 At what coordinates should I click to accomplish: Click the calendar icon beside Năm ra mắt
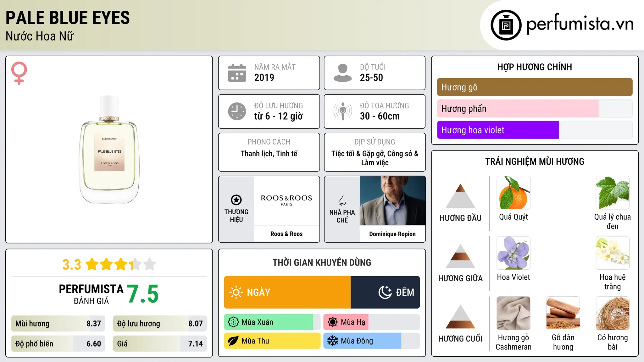pos(237,73)
